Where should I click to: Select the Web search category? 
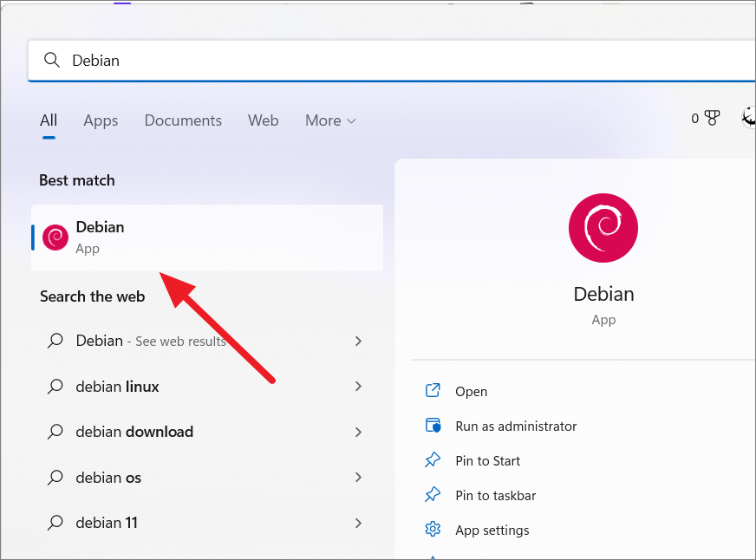264,120
